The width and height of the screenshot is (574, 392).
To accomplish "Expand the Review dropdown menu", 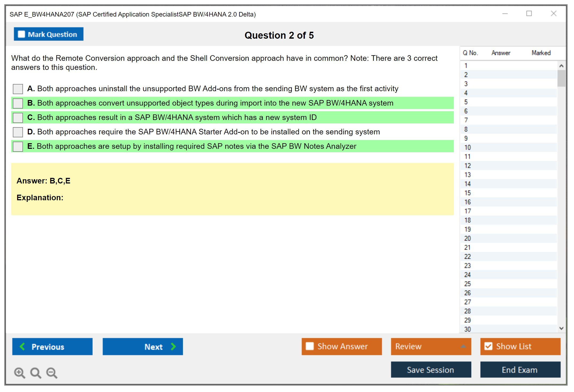I will coord(463,346).
